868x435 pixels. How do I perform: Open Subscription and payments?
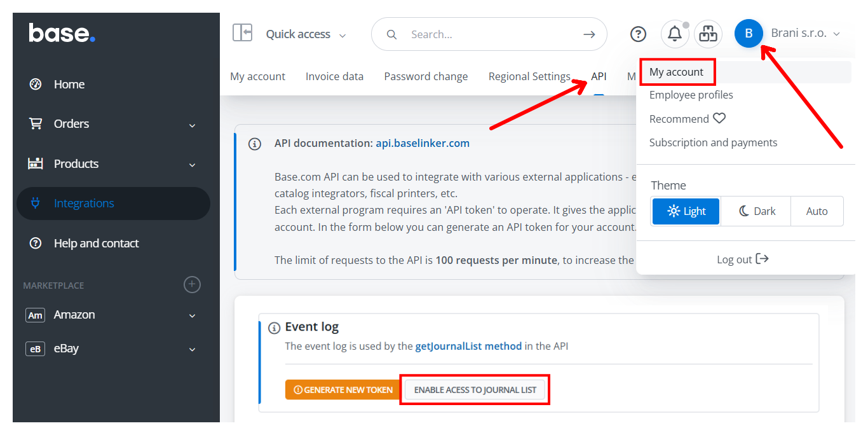tap(713, 142)
